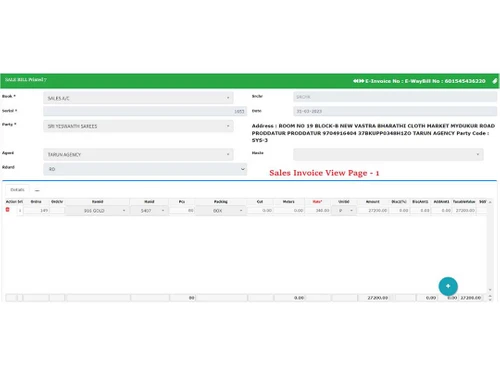Click the Meters cell in row 1
This screenshot has height=375, width=500.
click(289, 211)
